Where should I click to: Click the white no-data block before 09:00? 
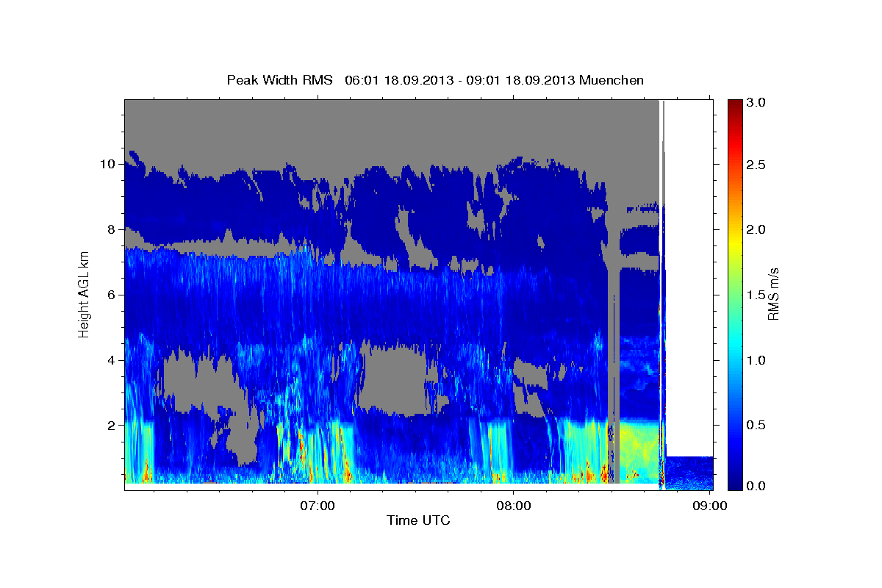(689, 278)
